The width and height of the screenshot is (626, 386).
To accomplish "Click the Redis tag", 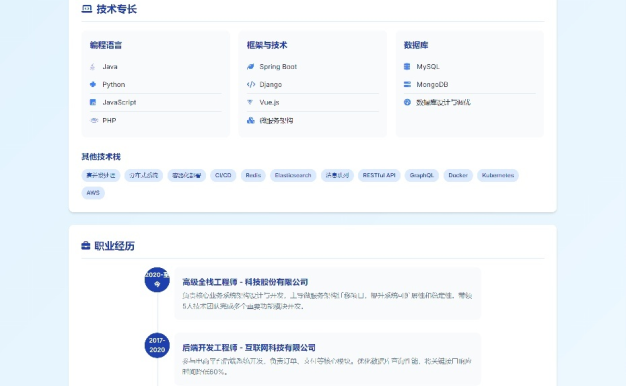I will 253,175.
